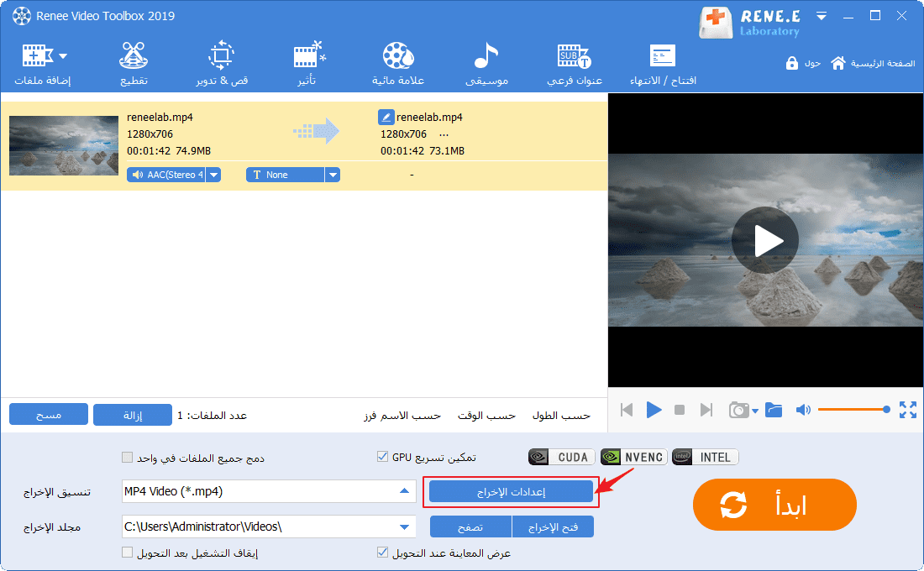Edit output file name pencil icon

386,118
